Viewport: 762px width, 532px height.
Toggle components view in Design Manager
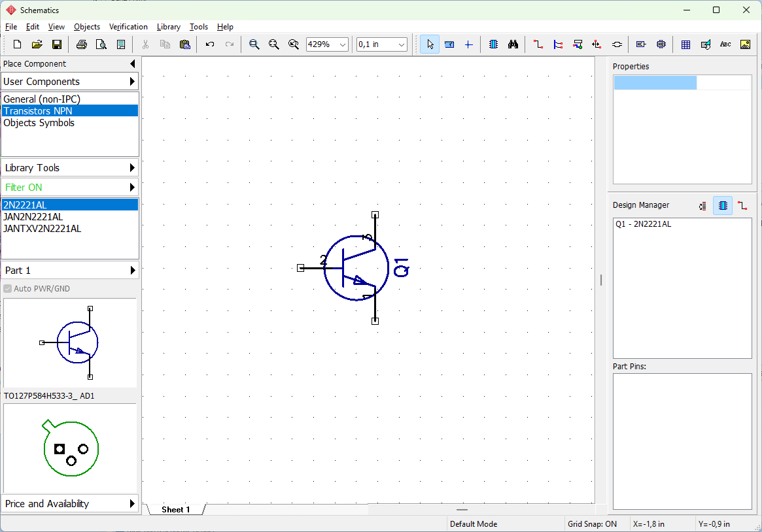click(723, 206)
